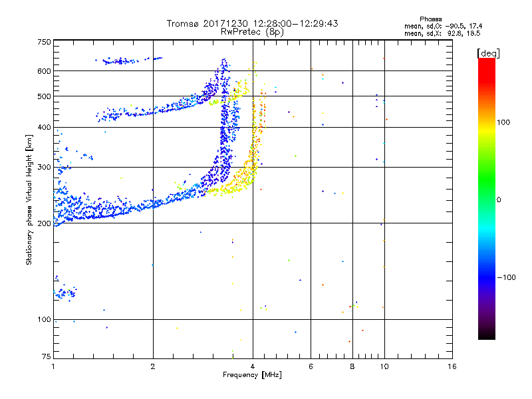Click the '200' y-axis tick label

(x=44, y=223)
